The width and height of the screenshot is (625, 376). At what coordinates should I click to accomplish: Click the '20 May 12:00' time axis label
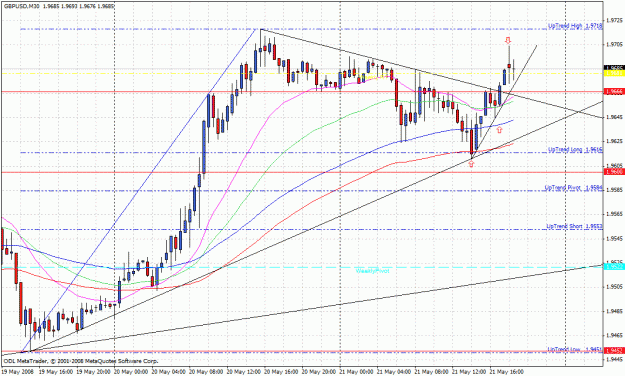click(244, 372)
